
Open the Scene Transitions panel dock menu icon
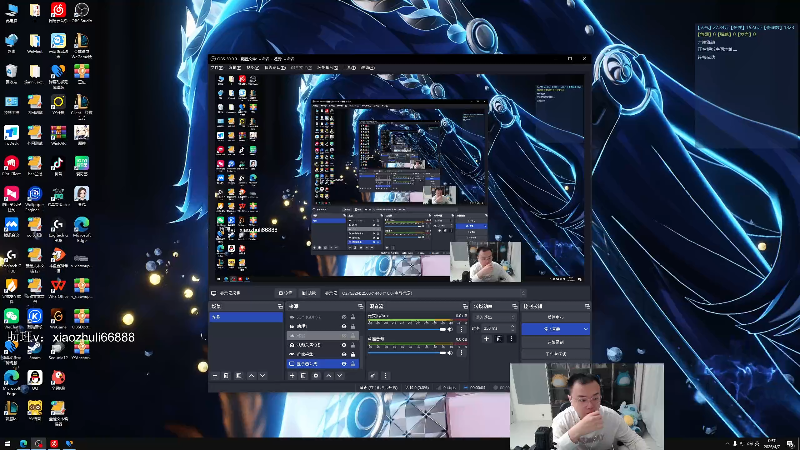pos(514,306)
